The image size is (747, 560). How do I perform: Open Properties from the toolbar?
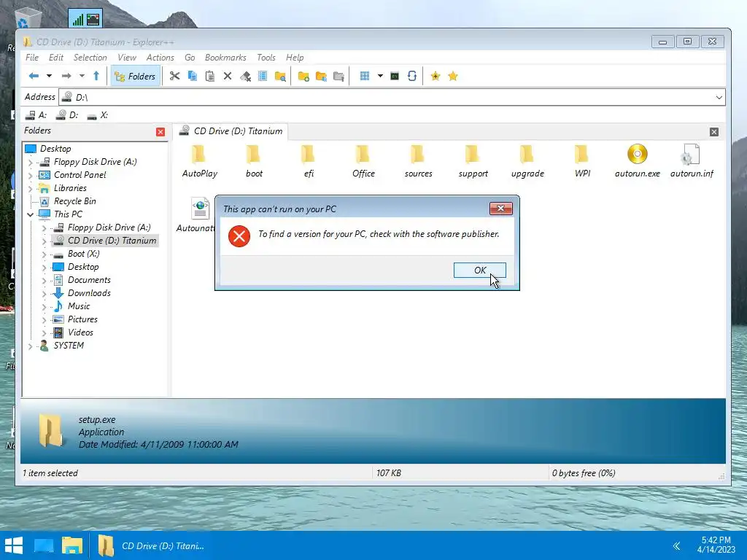coord(263,76)
